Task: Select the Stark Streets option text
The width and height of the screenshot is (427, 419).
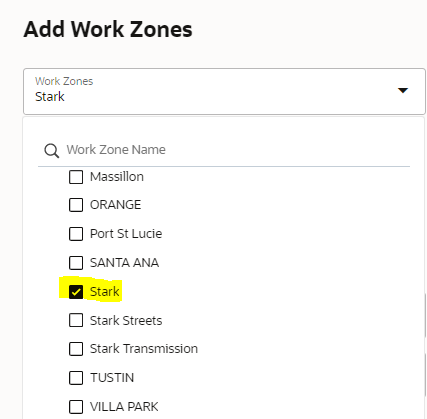Action: pyautogui.click(x=126, y=321)
